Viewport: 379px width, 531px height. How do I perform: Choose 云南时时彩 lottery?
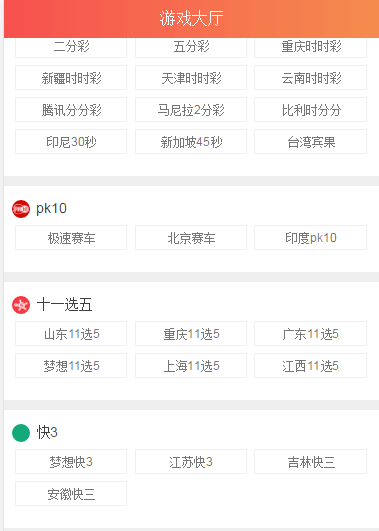pos(311,78)
